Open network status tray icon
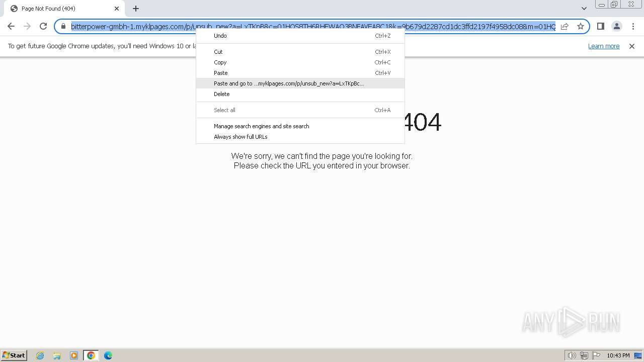The height and width of the screenshot is (362, 644). 584,355
